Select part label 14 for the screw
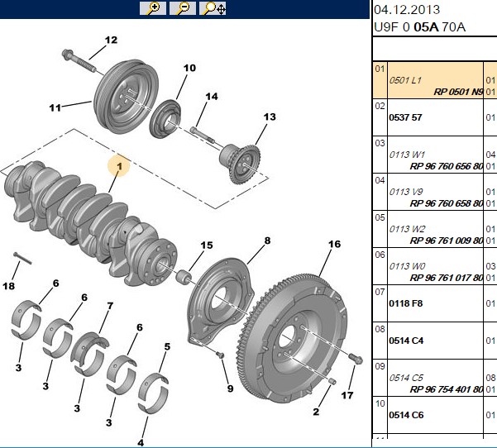This screenshot has height=448, width=497. click(212, 97)
